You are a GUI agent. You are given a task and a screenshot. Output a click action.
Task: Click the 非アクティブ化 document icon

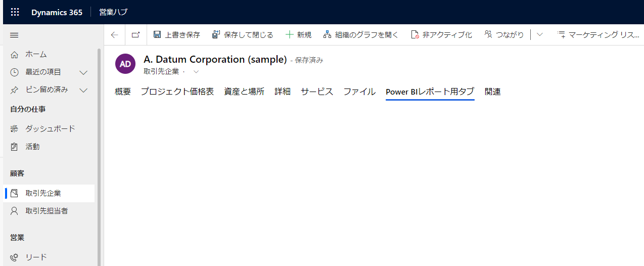(415, 35)
